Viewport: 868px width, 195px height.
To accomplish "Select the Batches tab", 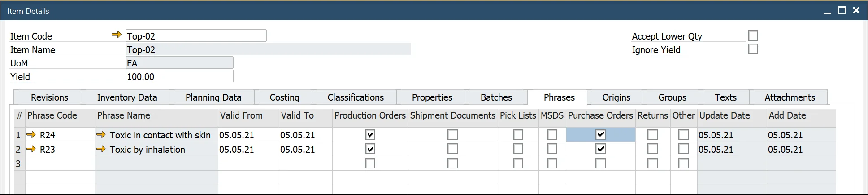I will [x=496, y=97].
